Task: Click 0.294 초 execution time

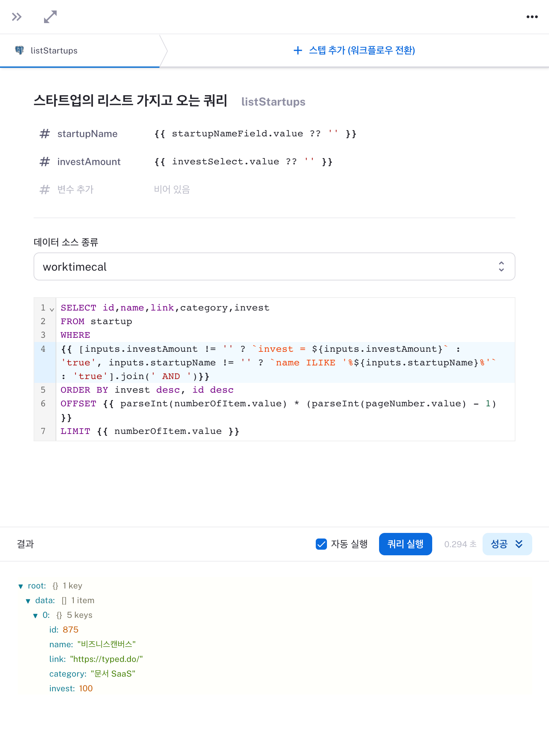Action: pos(460,544)
